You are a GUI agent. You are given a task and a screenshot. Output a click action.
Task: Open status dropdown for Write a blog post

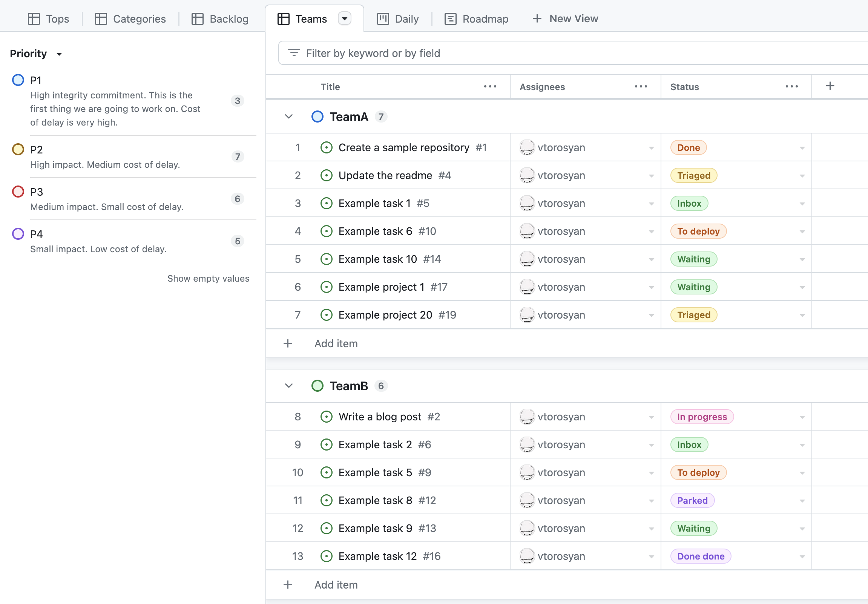(802, 418)
